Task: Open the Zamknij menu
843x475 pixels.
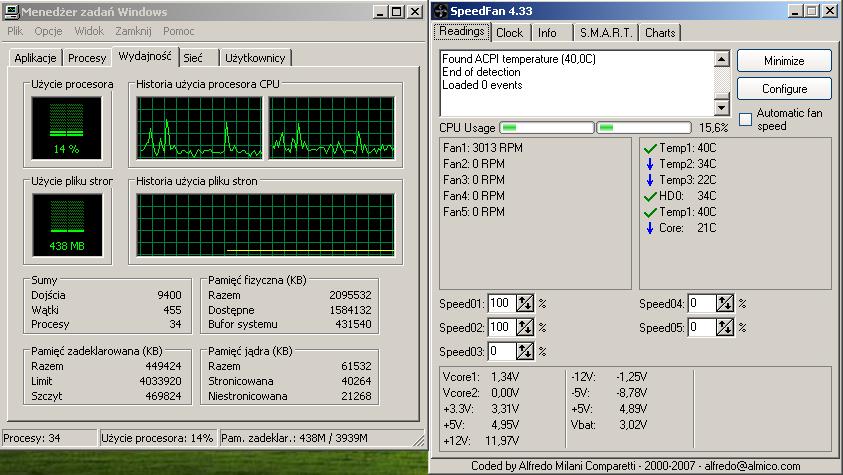Action: 133,31
